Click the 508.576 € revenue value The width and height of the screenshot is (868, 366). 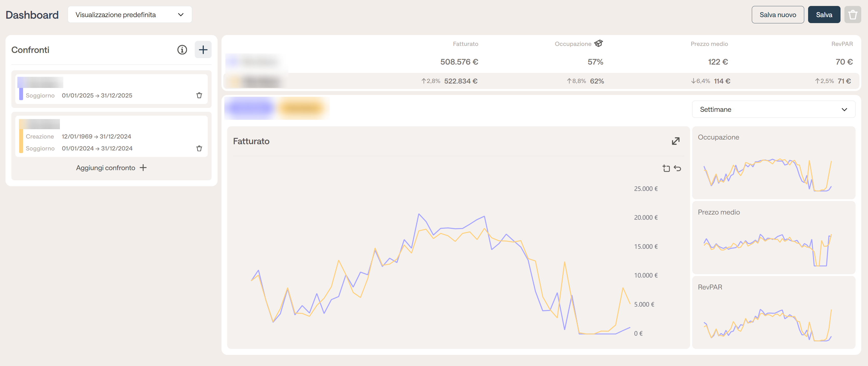(x=459, y=62)
